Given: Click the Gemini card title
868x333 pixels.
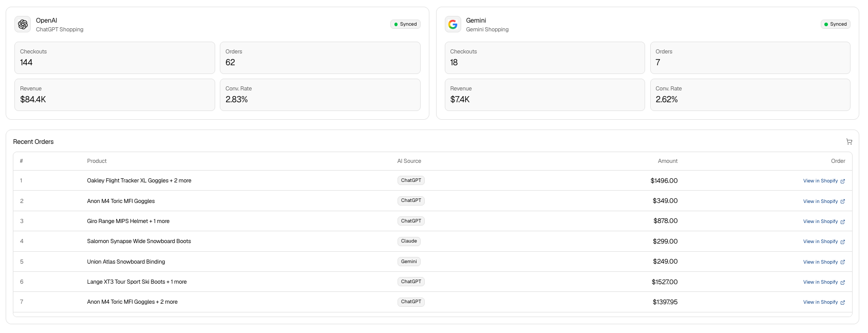Looking at the screenshot, I should 476,21.
